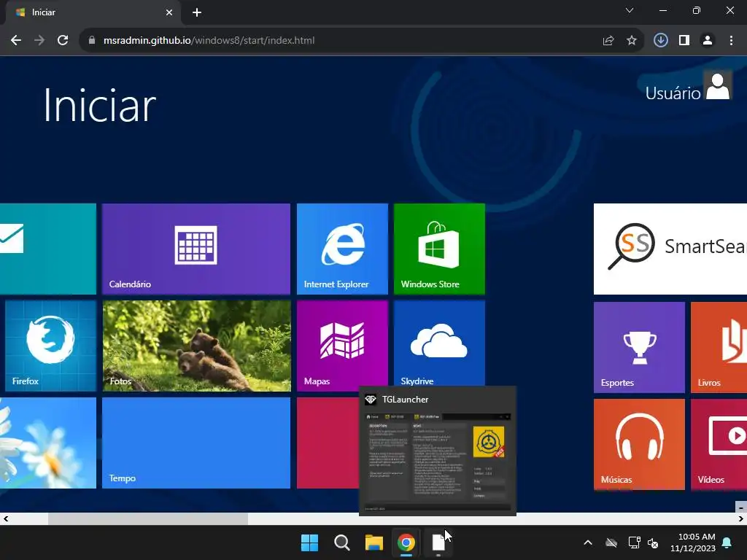Screen dimensions: 747x560
Task: Open taskbar Search
Action: pyautogui.click(x=341, y=542)
